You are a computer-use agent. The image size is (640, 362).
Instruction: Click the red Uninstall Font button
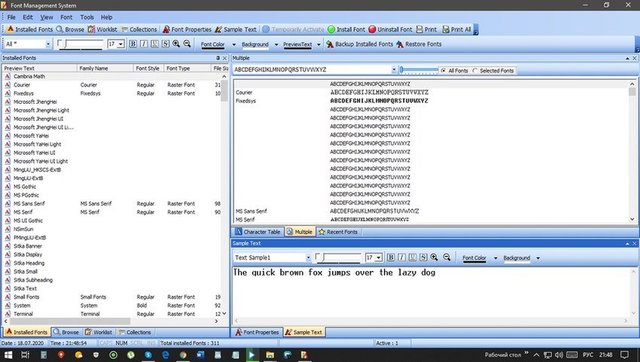click(390, 29)
